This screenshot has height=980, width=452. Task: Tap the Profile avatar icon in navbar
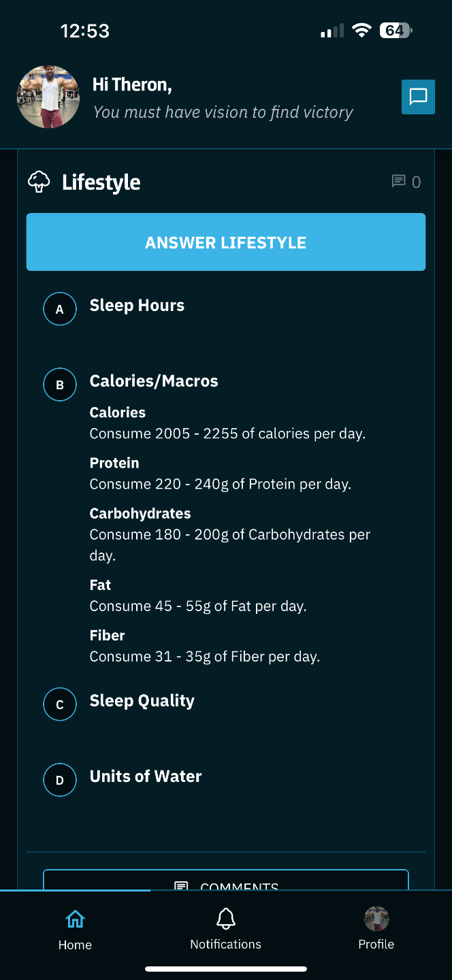pyautogui.click(x=376, y=919)
